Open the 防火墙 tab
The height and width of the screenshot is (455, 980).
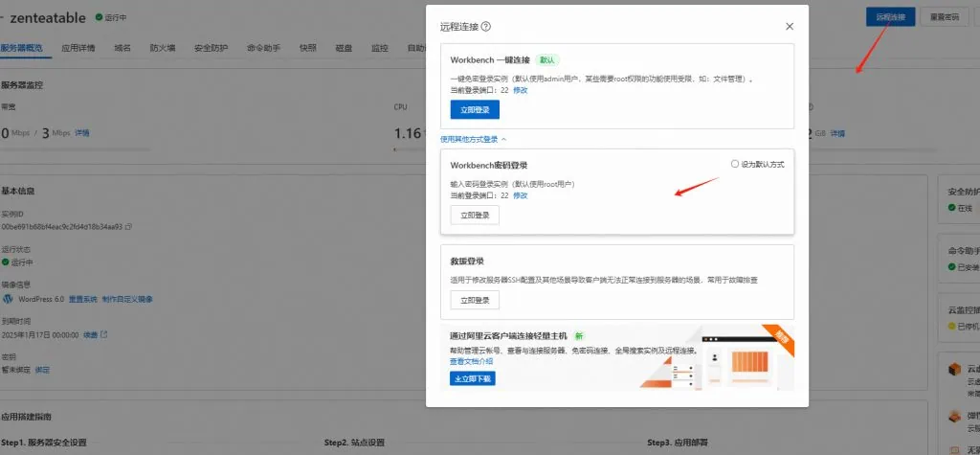point(163,48)
